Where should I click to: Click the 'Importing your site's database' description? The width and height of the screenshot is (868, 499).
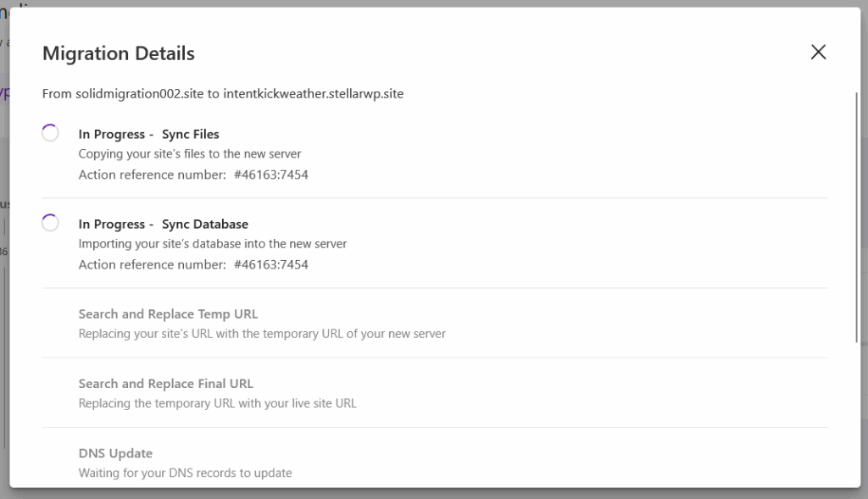pos(213,244)
